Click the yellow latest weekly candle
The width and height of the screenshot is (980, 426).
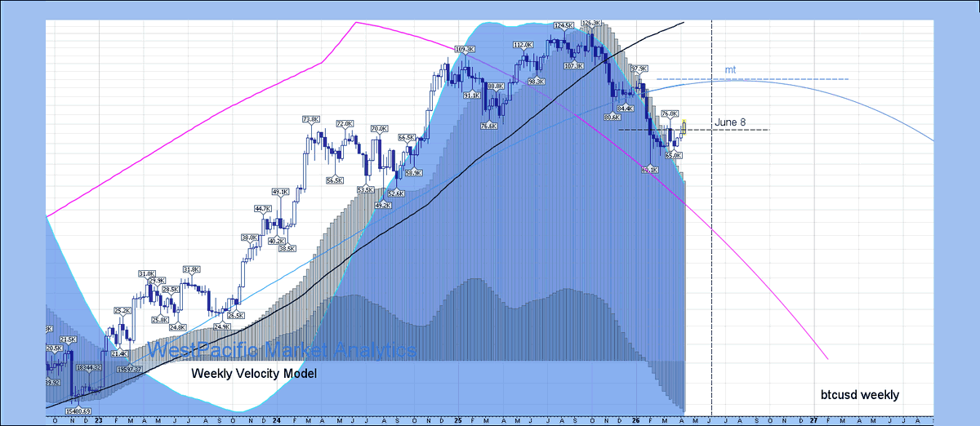coord(684,127)
